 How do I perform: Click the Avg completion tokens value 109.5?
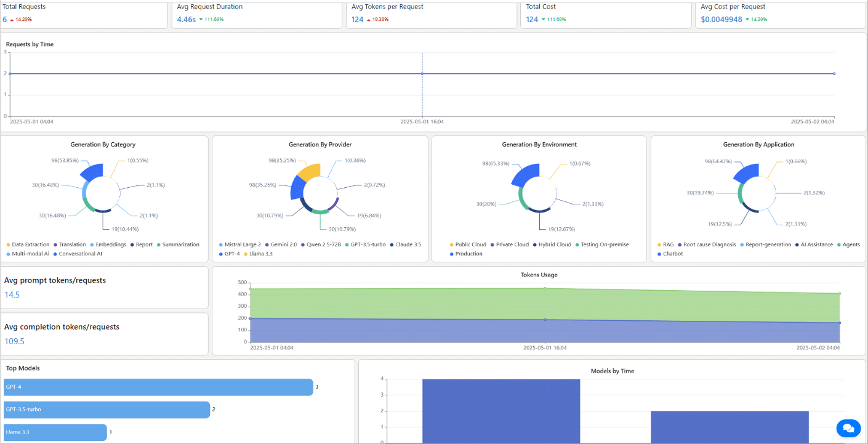point(14,341)
